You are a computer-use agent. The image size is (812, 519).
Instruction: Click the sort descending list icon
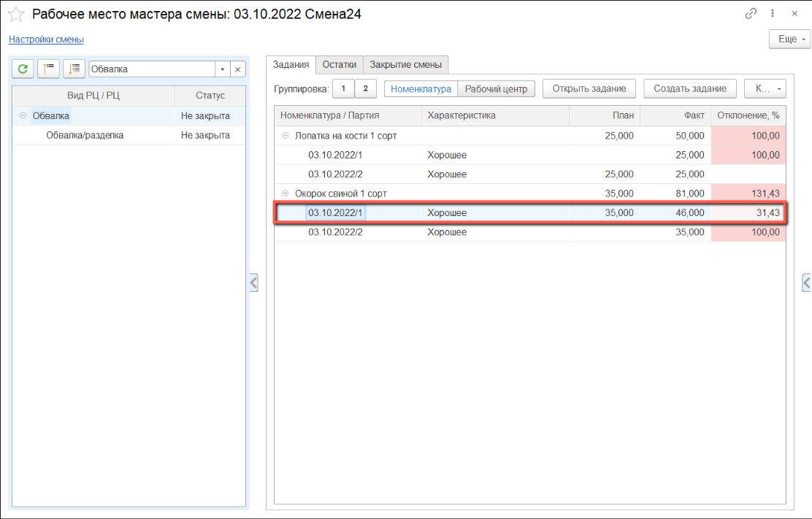pyautogui.click(x=74, y=69)
